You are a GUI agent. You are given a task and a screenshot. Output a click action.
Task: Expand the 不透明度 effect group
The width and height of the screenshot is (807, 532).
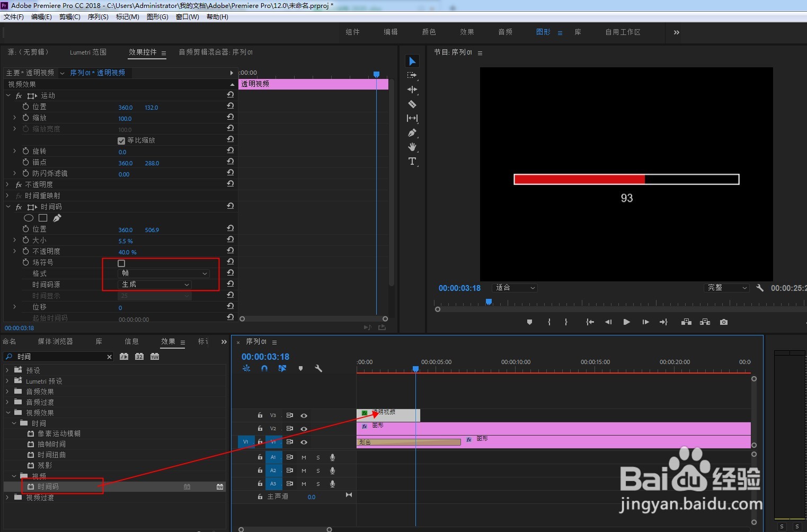[x=8, y=184]
